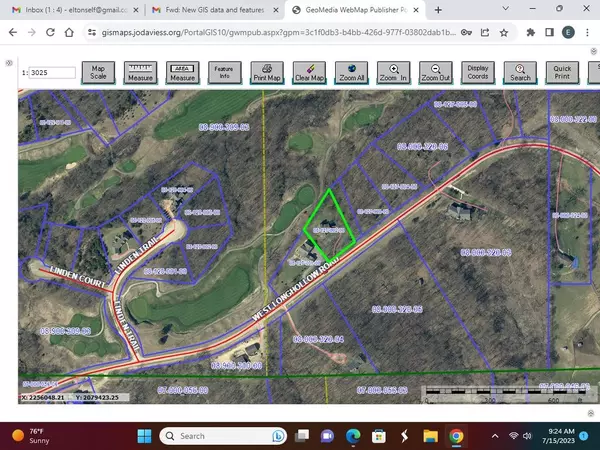The image size is (600, 450).
Task: Select the distance Measure tool
Action: [140, 73]
